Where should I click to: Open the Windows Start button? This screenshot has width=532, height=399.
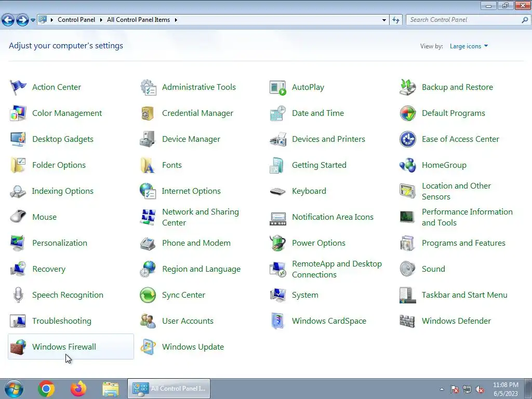14,389
